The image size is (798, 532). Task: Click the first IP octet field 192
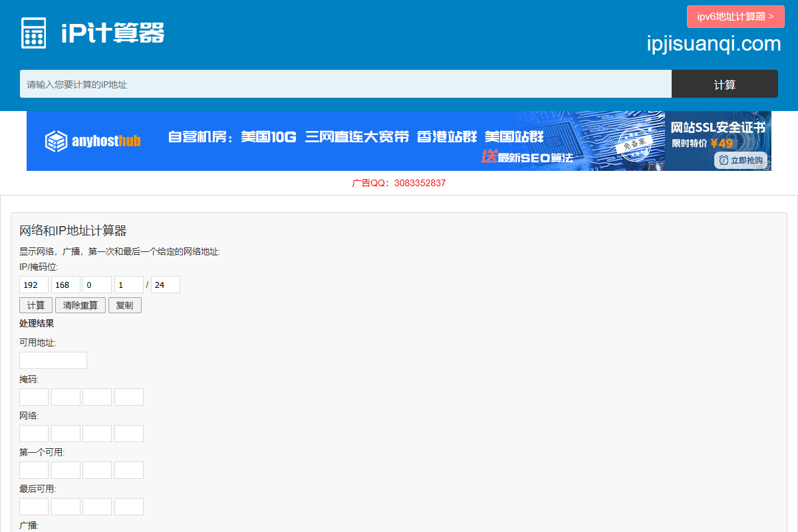pyautogui.click(x=34, y=285)
